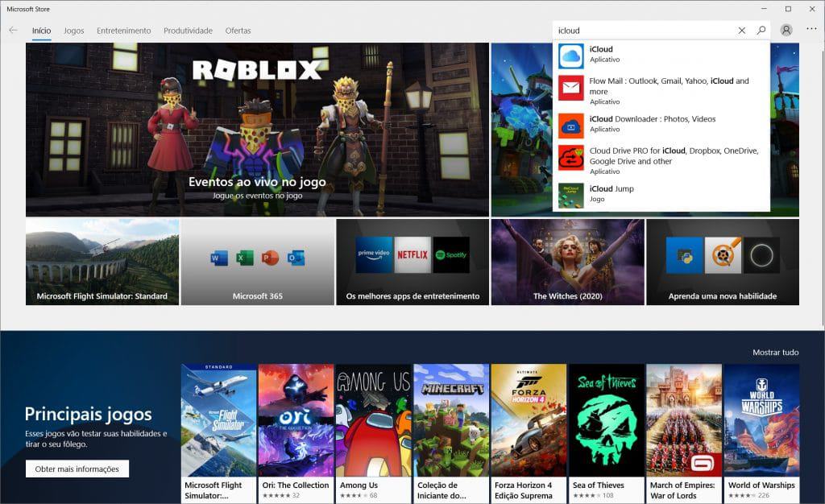Open the Microsoft 365 tile label
Image resolution: width=825 pixels, height=504 pixels.
click(x=257, y=296)
